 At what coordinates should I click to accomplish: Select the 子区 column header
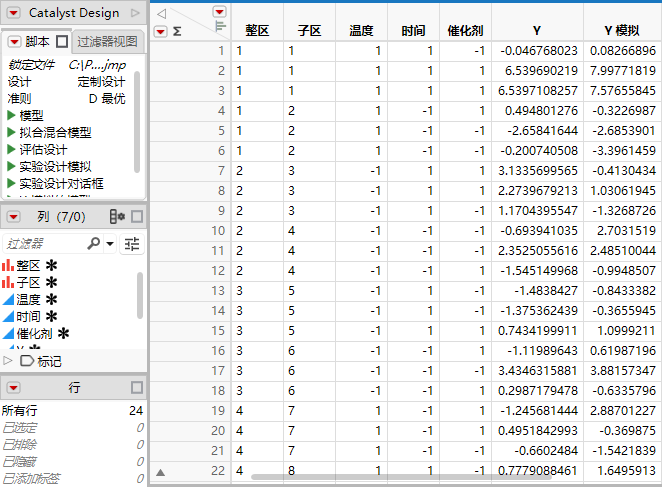309,30
